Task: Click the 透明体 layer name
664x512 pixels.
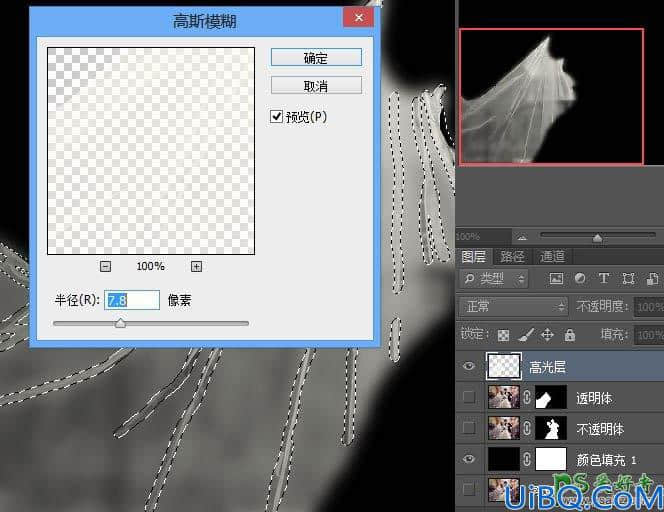Action: pyautogui.click(x=594, y=398)
